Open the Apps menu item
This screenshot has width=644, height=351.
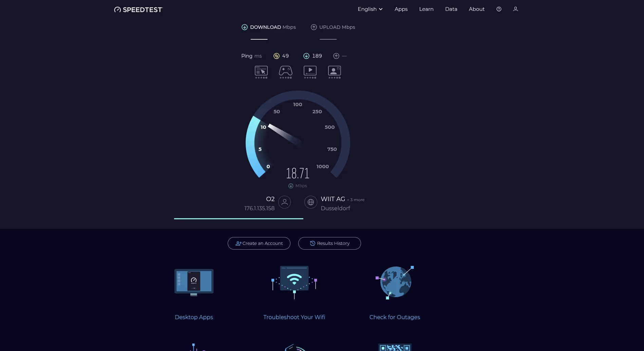click(401, 9)
